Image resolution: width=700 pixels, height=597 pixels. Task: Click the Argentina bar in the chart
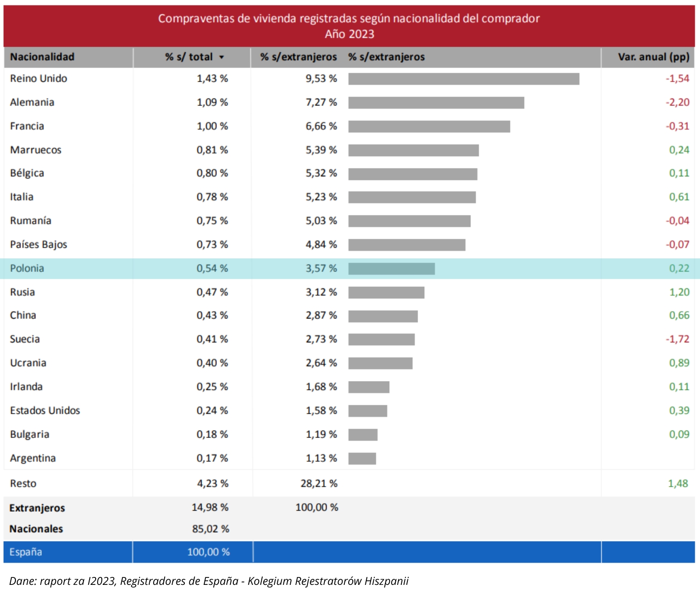362,458
